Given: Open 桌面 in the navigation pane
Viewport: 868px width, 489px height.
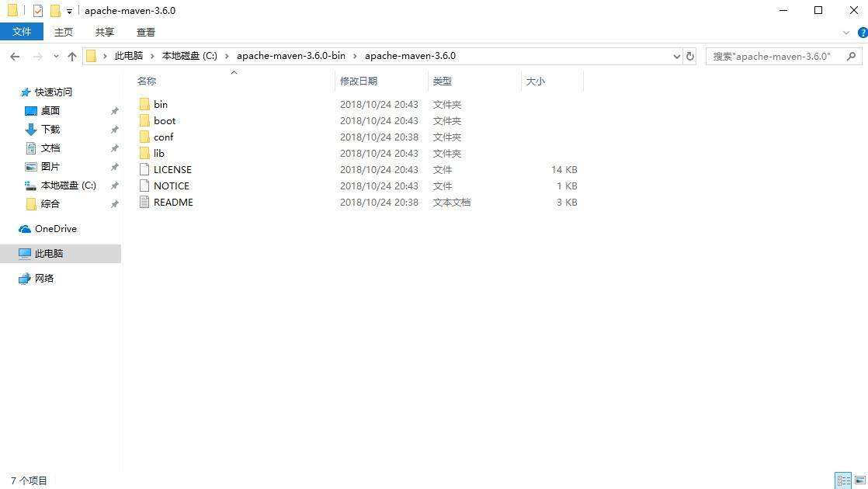Looking at the screenshot, I should pos(50,111).
